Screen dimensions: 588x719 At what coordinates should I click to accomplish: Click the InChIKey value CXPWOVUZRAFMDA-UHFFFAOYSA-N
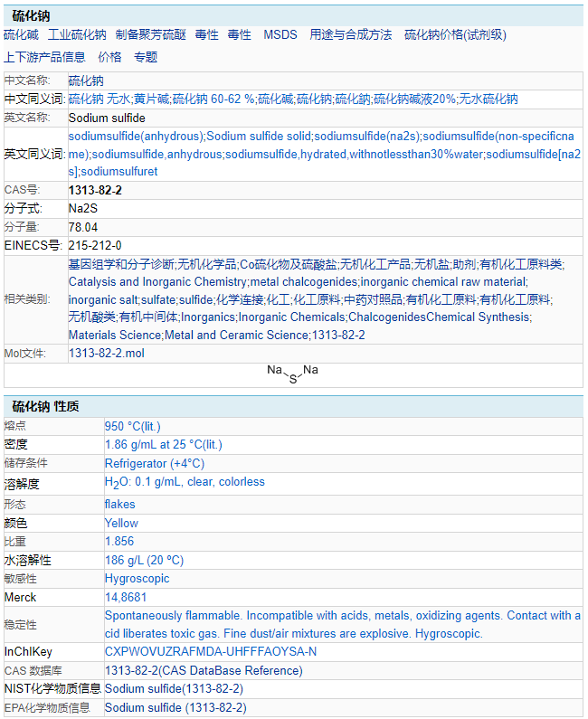pyautogui.click(x=211, y=652)
